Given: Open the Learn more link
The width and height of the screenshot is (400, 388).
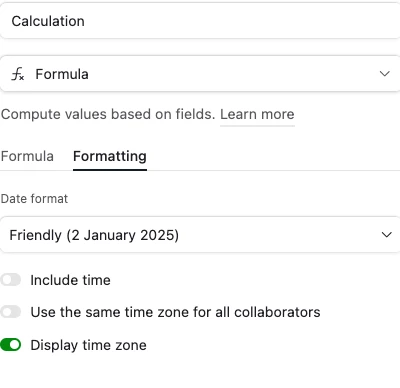Looking at the screenshot, I should click(257, 114).
